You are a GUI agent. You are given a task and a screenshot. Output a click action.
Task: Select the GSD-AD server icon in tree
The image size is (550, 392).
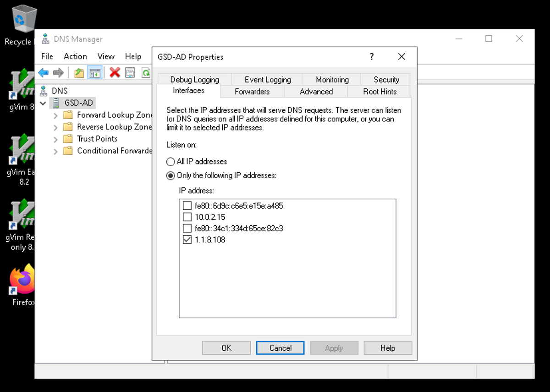pos(55,103)
